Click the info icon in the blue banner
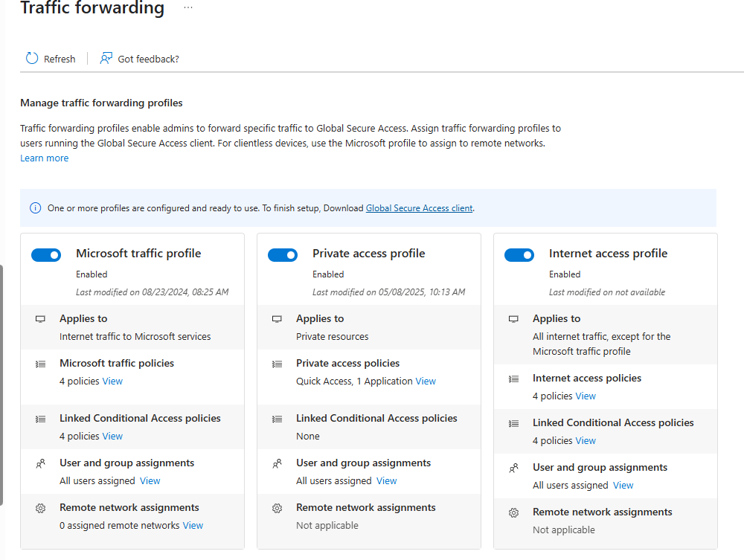 [x=35, y=208]
